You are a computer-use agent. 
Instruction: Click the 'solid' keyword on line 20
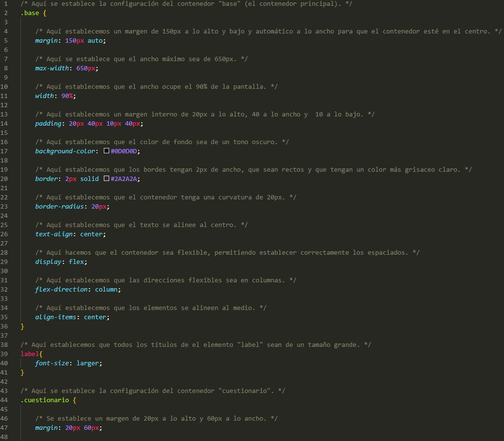point(89,179)
